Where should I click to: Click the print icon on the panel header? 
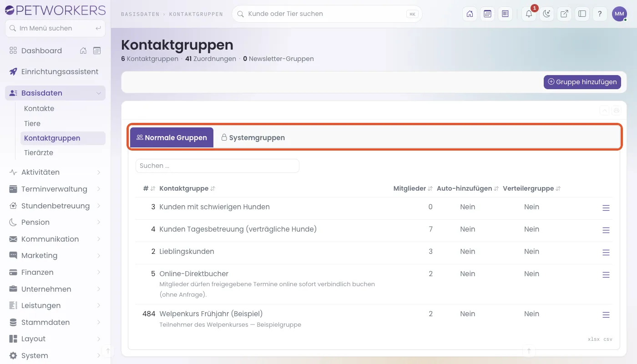click(616, 110)
